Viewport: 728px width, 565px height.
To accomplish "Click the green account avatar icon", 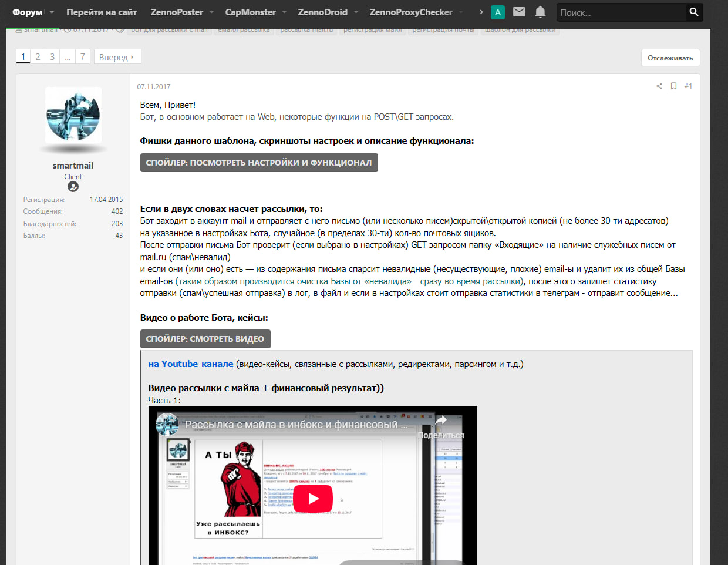I will [x=498, y=12].
